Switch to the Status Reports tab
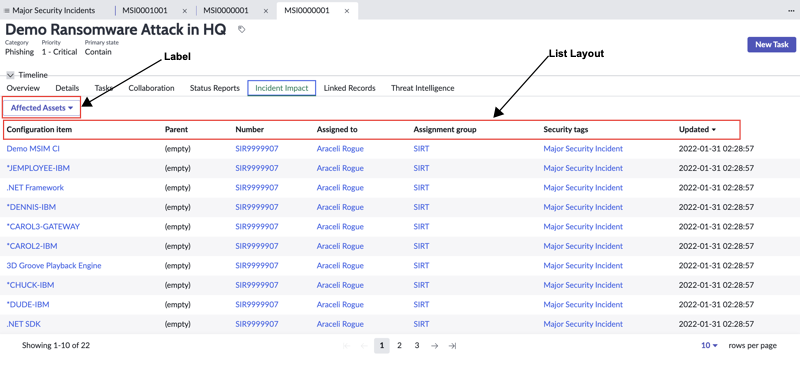 (215, 88)
